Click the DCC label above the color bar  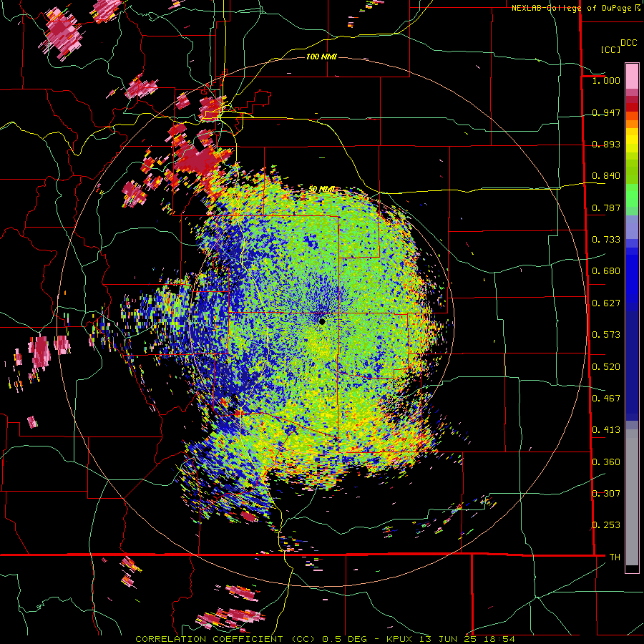(628, 43)
